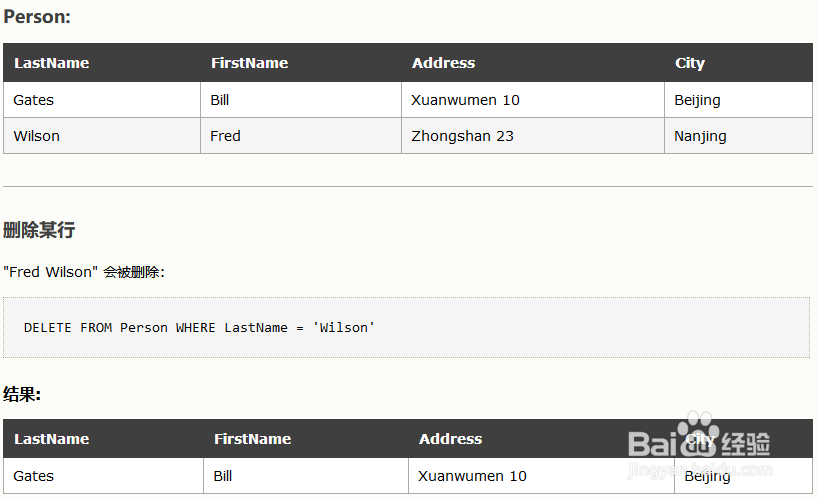Select LastName header in the result table

(x=52, y=439)
